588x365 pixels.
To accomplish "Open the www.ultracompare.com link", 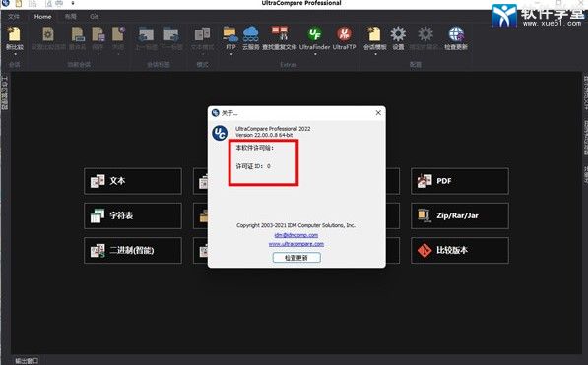I will (296, 244).
